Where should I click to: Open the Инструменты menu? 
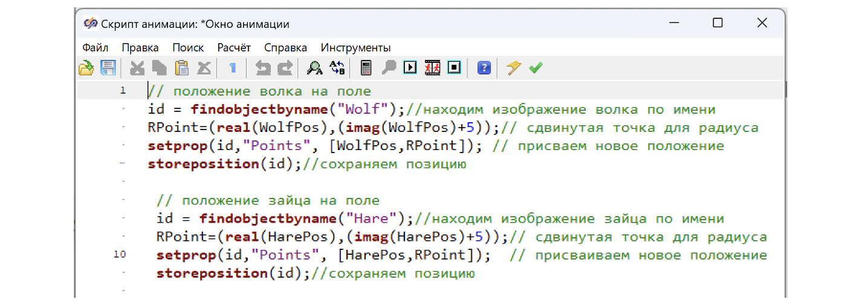pyautogui.click(x=356, y=48)
